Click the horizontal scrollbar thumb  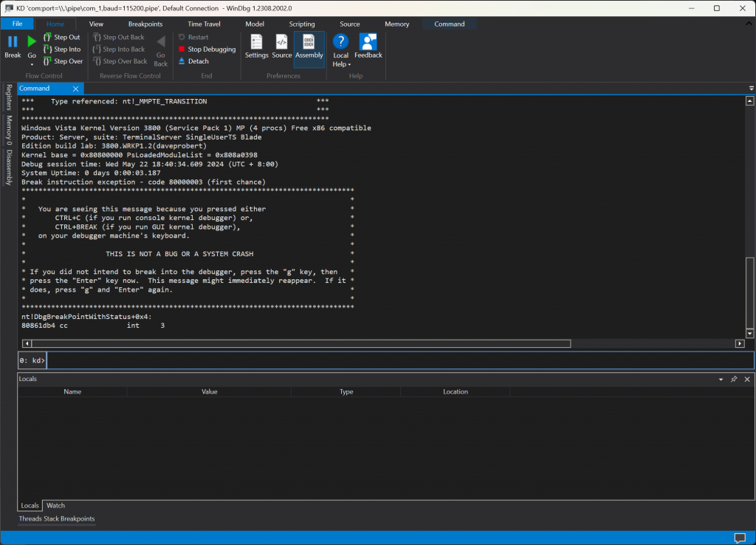(301, 343)
